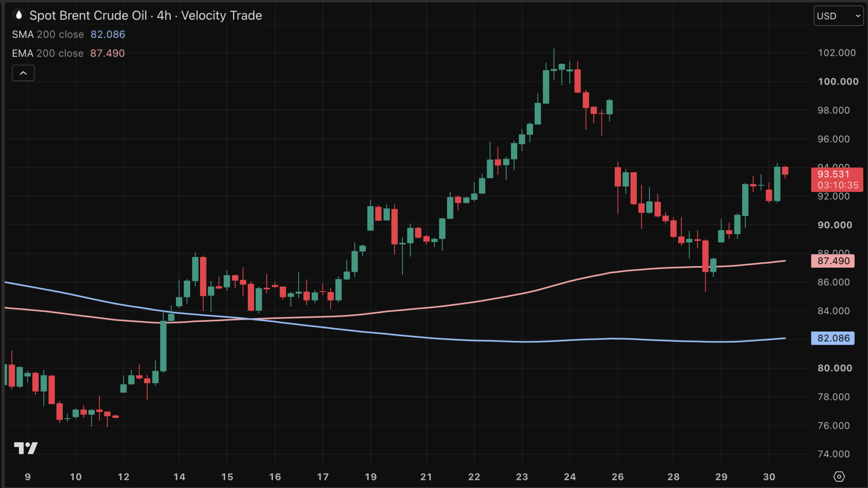The height and width of the screenshot is (488, 868).
Task: Click the 4h timeframe in title
Action: (164, 15)
